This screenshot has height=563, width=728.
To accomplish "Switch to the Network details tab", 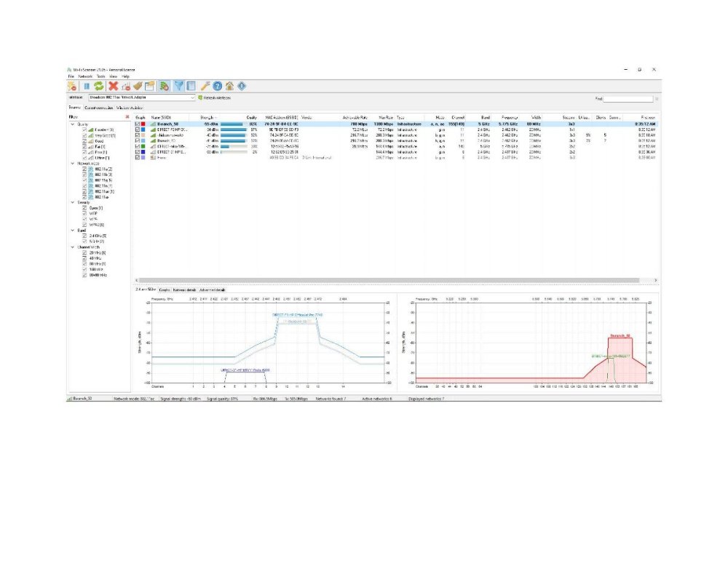I will click(183, 290).
